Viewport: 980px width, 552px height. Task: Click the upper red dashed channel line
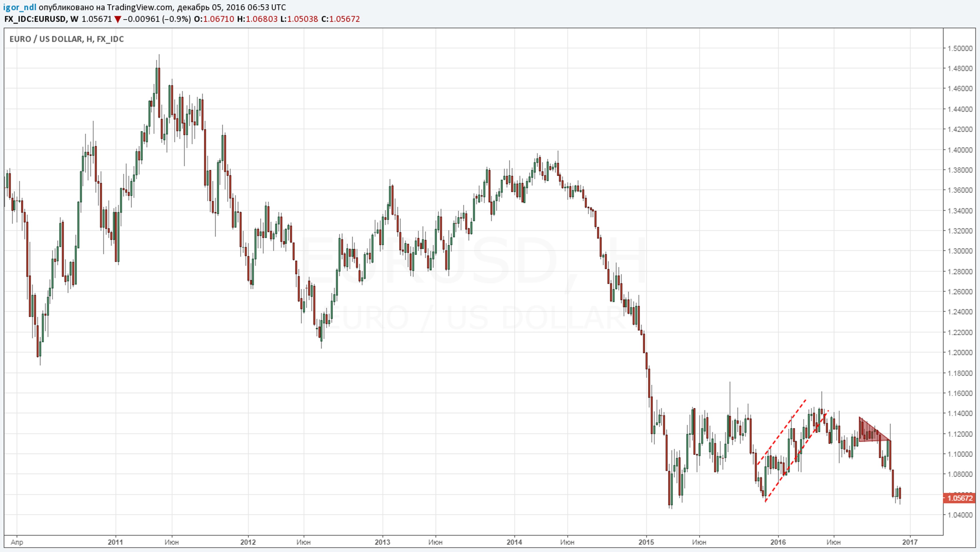click(782, 432)
